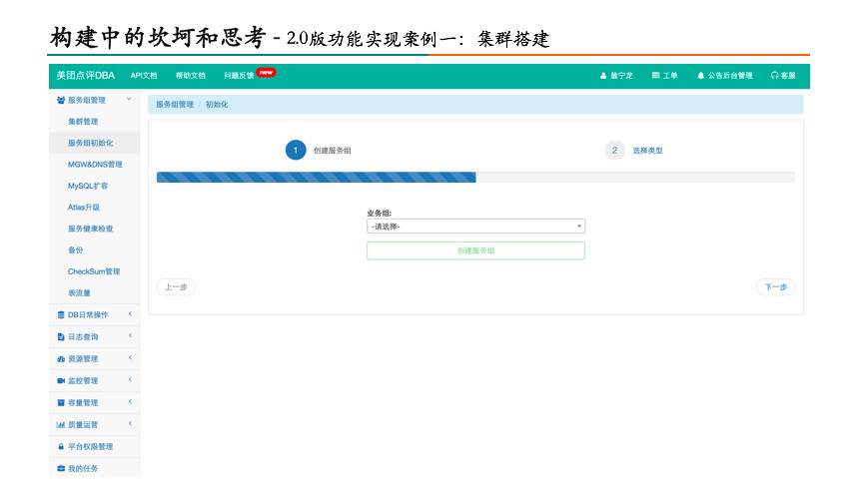Click the 上一步 previous step button

coord(176,287)
